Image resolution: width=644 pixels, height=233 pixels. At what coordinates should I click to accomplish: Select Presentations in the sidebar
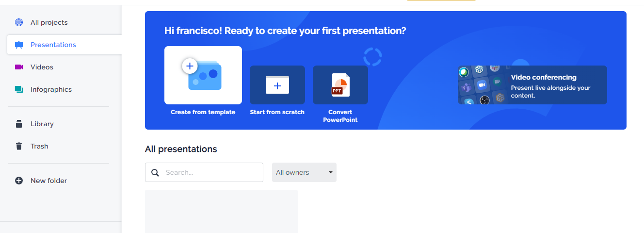(64, 45)
